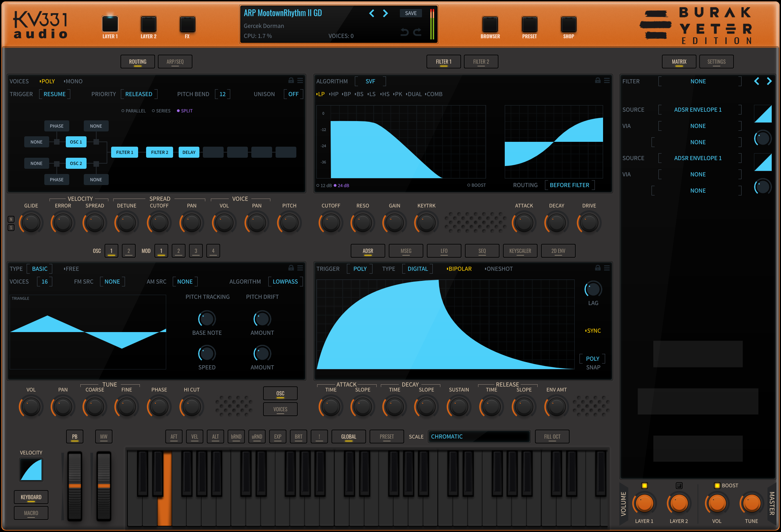Screen dimensions: 781x532
Task: Click the N button beside Glide knob
Action: 11,219
